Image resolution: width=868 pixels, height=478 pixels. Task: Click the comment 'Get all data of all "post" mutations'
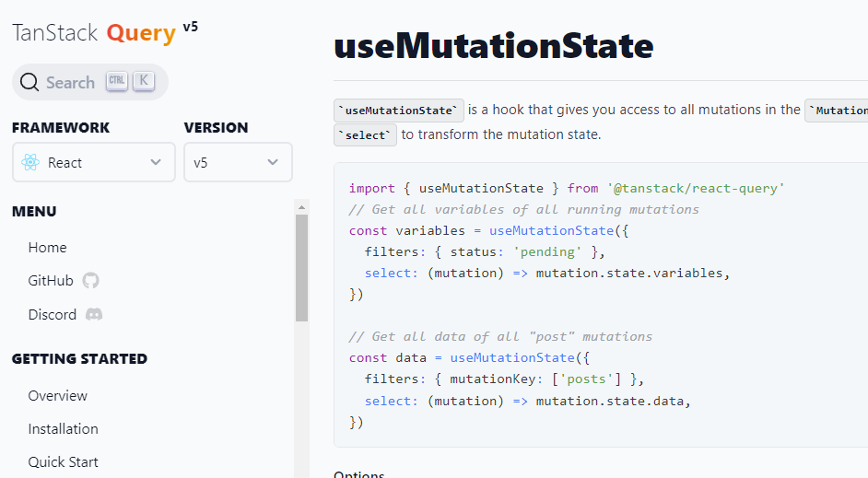(x=500, y=336)
